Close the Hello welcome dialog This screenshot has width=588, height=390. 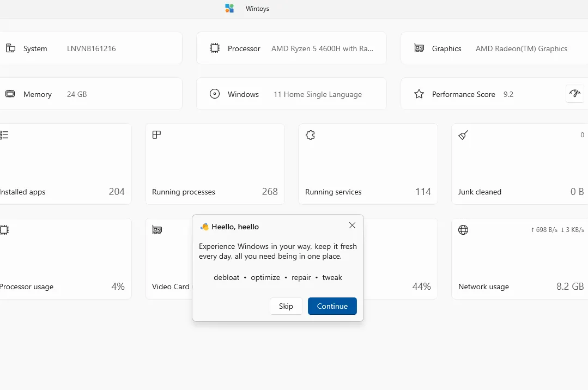point(352,226)
